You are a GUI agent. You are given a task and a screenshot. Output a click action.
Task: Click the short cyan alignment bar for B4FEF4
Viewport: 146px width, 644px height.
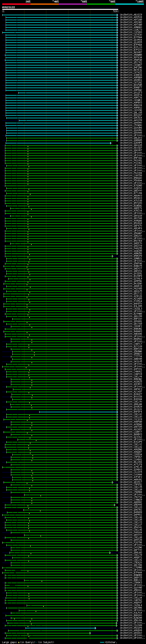coord(79,412)
